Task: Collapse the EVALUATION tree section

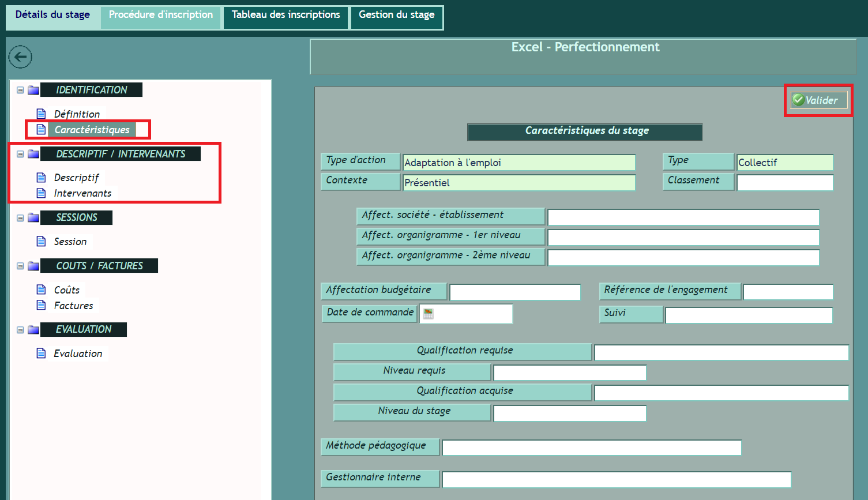Action: [x=20, y=330]
